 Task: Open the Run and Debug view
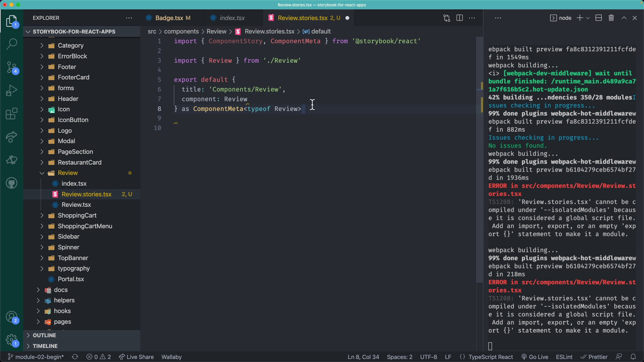(12, 90)
